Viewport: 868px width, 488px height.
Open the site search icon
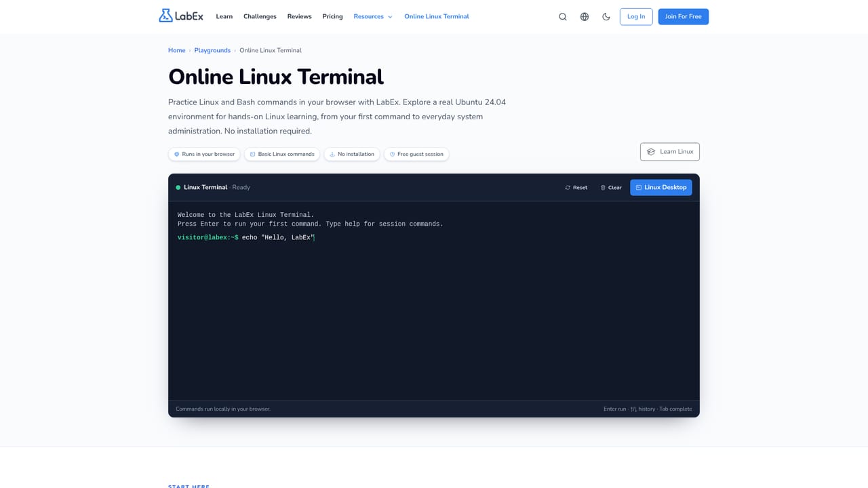click(x=563, y=17)
